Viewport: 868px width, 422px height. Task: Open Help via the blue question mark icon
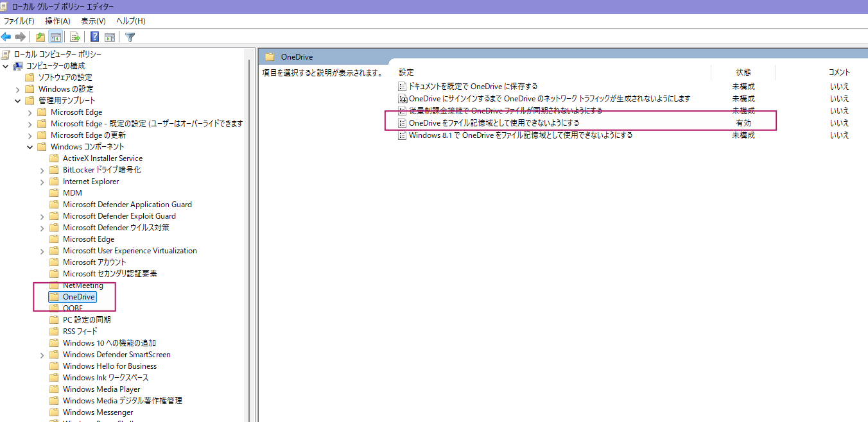click(x=94, y=37)
